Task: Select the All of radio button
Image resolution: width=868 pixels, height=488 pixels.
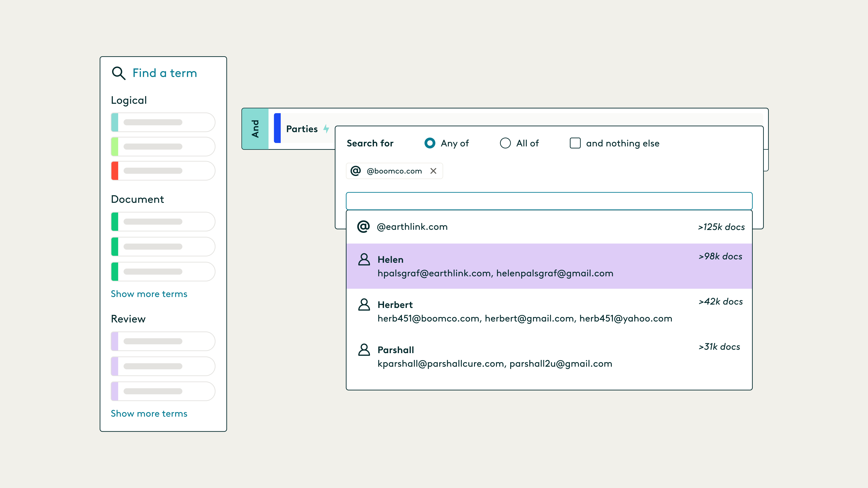Action: [505, 143]
